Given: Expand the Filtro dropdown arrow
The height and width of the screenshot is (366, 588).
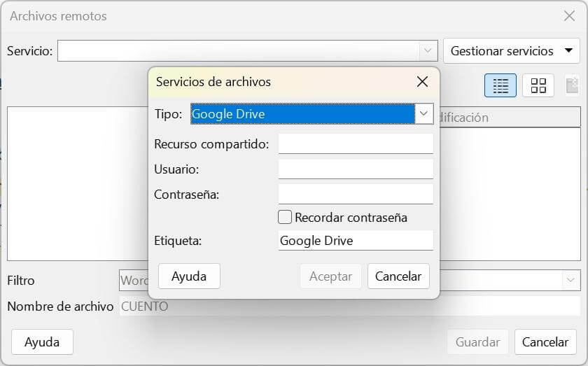Looking at the screenshot, I should coord(570,280).
